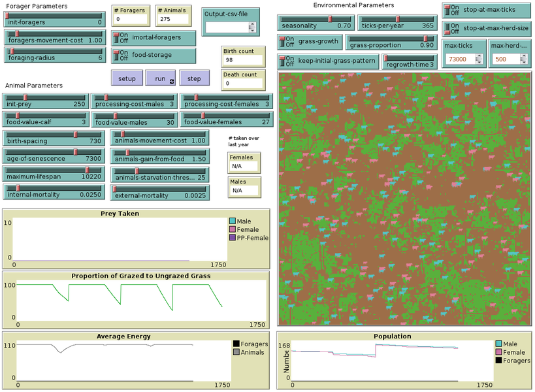Screen dimensions: 535x392
Task: Click the max-herd-size stepper arrows
Action: (x=525, y=59)
